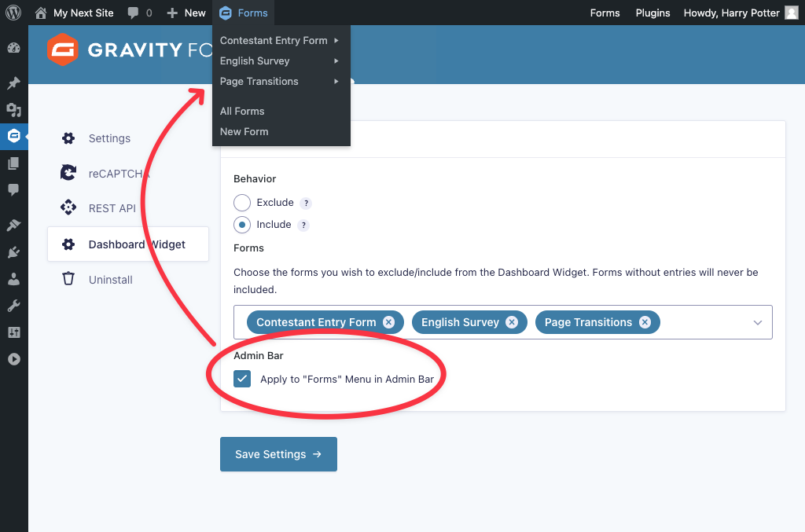Expand the Page Transitions submenu
805x532 pixels.
[x=281, y=82]
